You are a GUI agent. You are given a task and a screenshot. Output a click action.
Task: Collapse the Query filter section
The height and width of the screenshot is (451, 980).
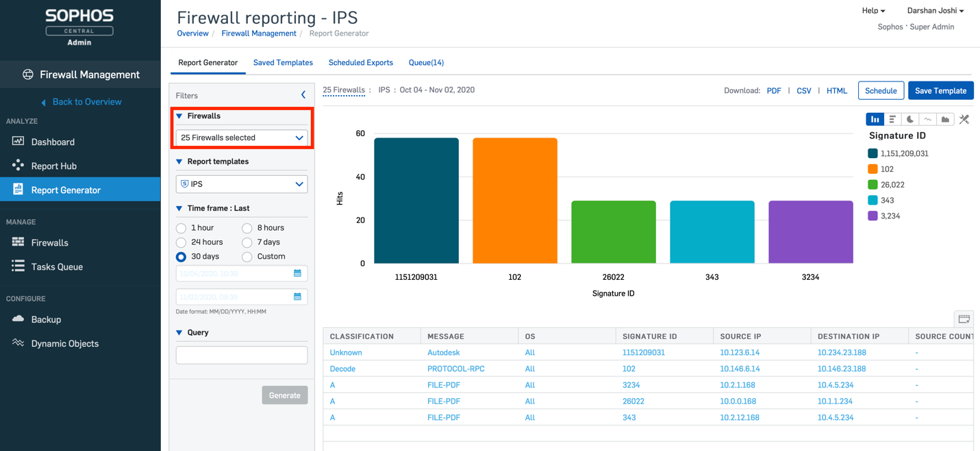click(179, 333)
